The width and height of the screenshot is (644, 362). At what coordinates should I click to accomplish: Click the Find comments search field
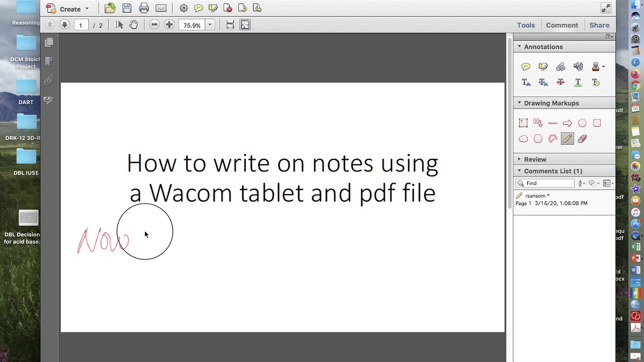545,184
